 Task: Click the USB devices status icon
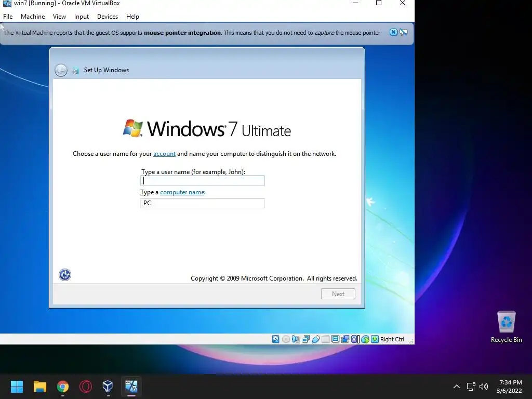click(315, 339)
